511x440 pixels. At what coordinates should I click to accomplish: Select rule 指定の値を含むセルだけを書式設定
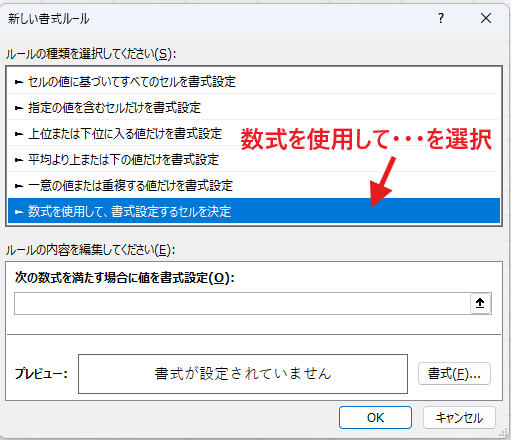pos(254,107)
